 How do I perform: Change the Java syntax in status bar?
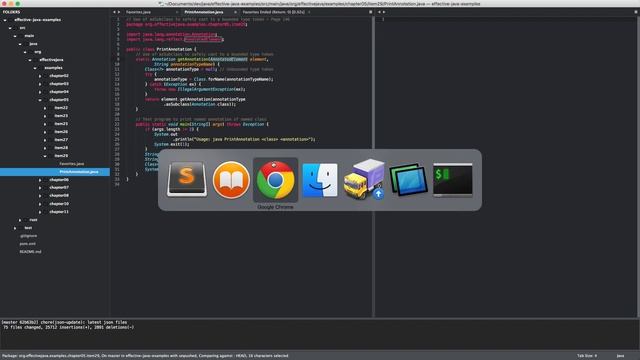pos(620,356)
